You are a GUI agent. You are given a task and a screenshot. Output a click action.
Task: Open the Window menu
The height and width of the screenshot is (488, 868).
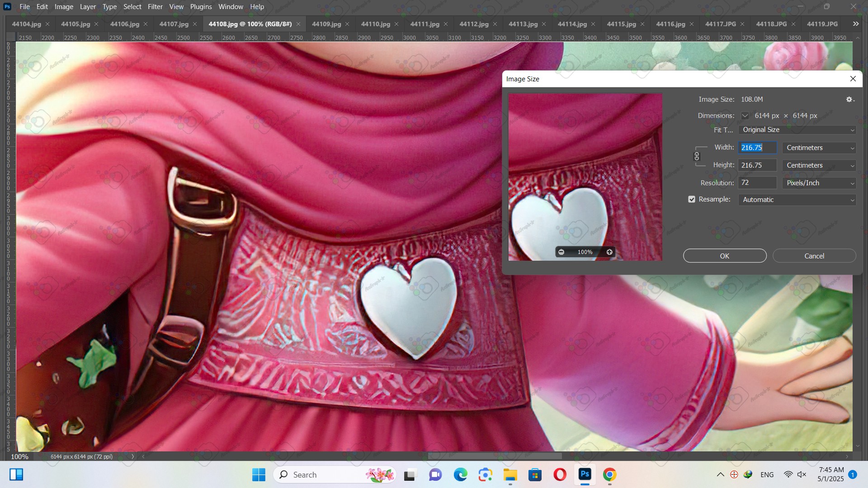[231, 7]
